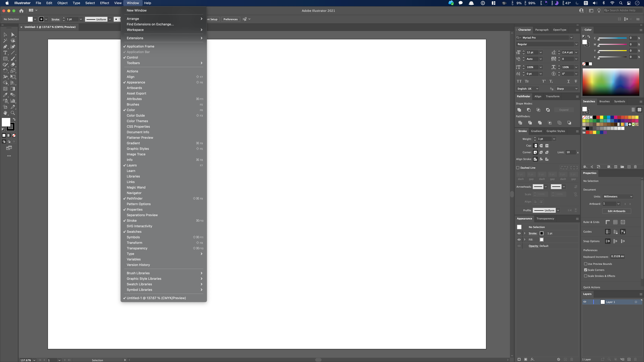Select the Rectangle tool
Viewport: 644px width, 362px height.
point(5,59)
